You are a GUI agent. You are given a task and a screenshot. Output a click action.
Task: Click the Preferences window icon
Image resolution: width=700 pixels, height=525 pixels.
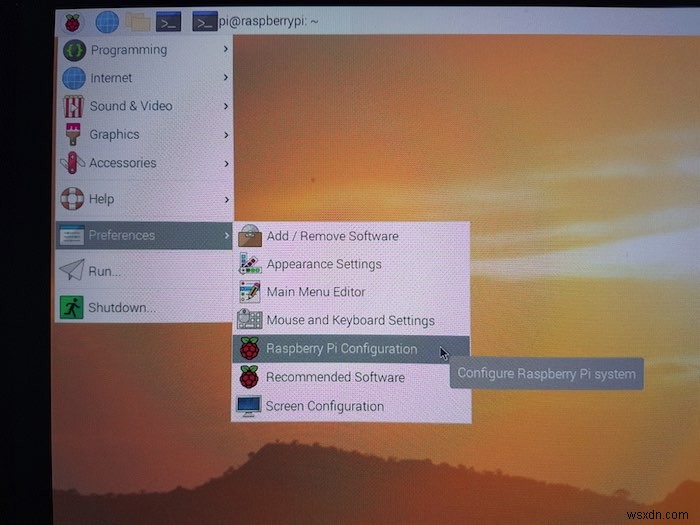click(x=71, y=235)
